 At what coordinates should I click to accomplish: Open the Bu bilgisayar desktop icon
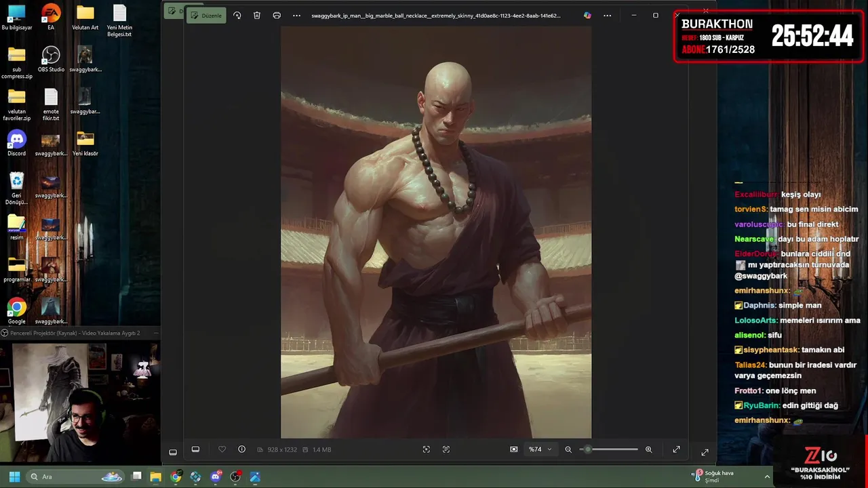pyautogui.click(x=17, y=18)
